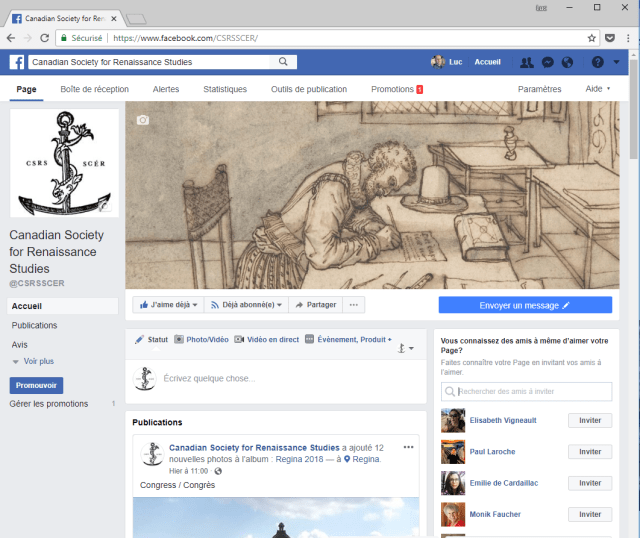Click Rechercher des amis à inviter field
The height and width of the screenshot is (538, 640).
pos(527,391)
